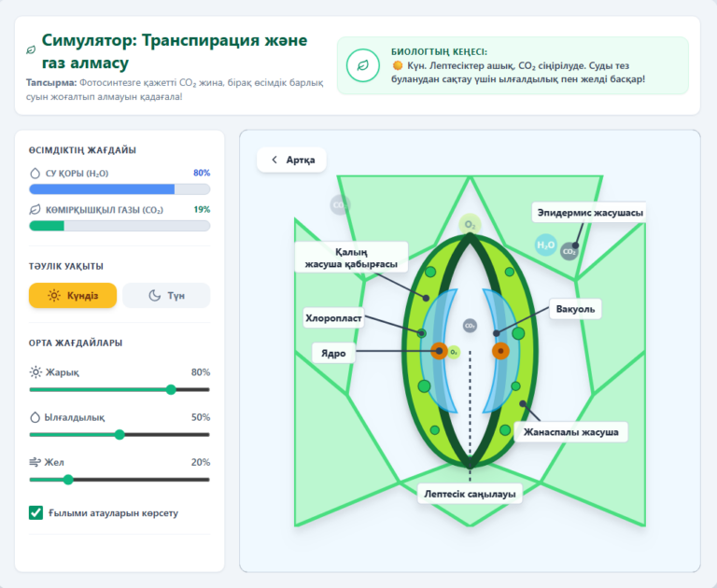Click the blue H₂O molecule bubble
This screenshot has height=588, width=717.
(x=546, y=245)
